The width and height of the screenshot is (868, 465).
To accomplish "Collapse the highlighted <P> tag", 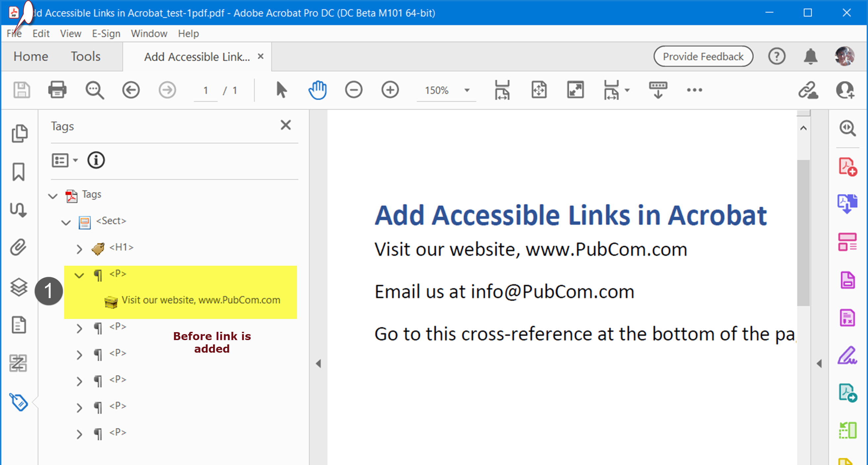I will click(x=79, y=275).
